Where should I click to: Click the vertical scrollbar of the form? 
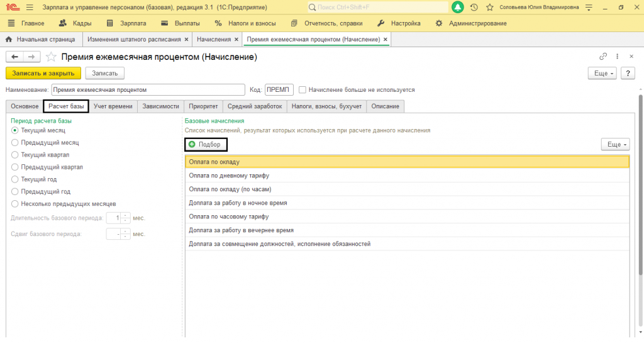(640, 185)
